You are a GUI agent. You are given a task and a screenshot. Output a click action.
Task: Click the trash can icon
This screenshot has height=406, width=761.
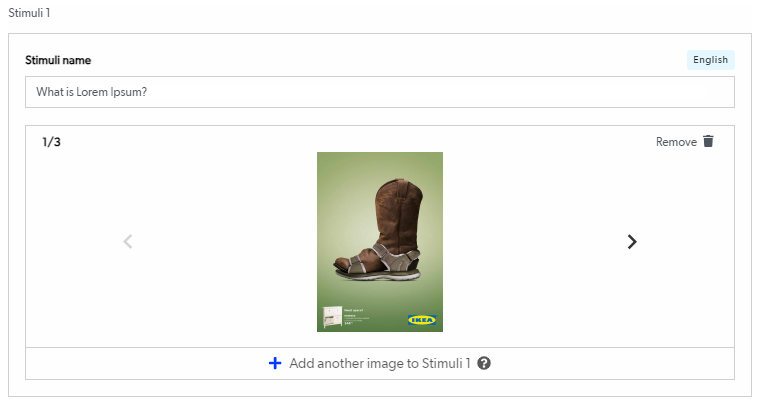pyautogui.click(x=709, y=142)
